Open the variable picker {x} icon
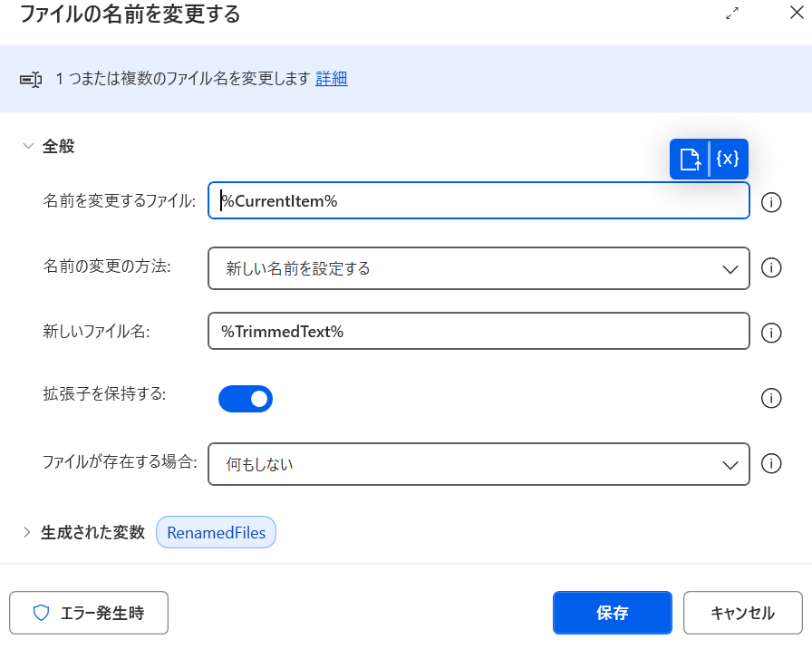The image size is (812, 649). point(728,159)
